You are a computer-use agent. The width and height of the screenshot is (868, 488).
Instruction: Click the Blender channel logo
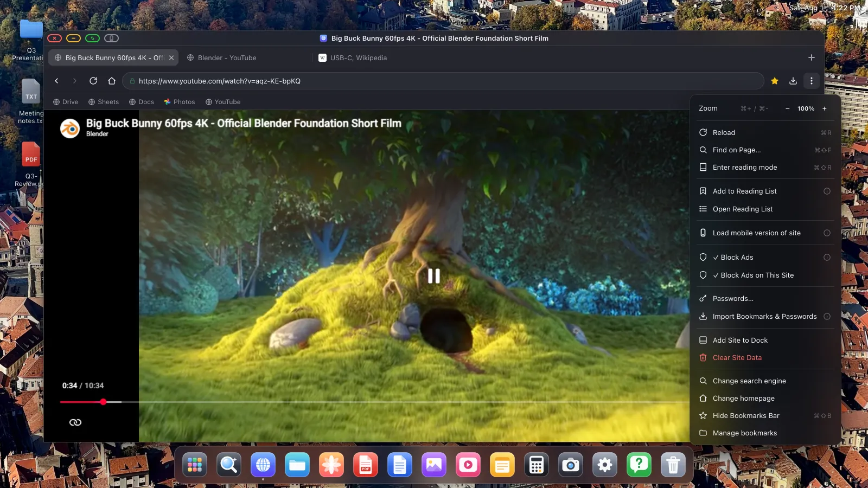[x=70, y=129]
